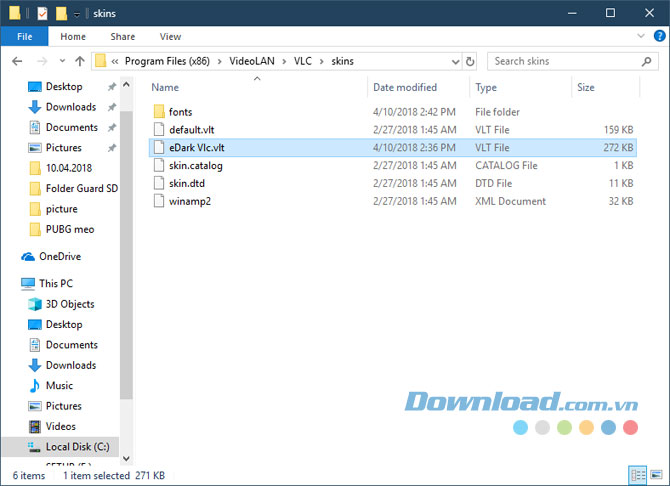
Task: Open the PUBG meo folder
Action: pyautogui.click(x=70, y=230)
